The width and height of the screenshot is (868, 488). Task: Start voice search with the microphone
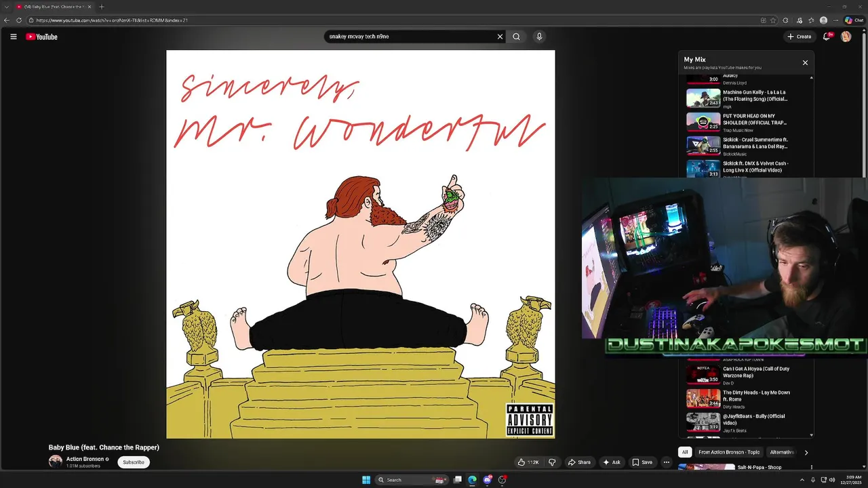[x=539, y=37]
